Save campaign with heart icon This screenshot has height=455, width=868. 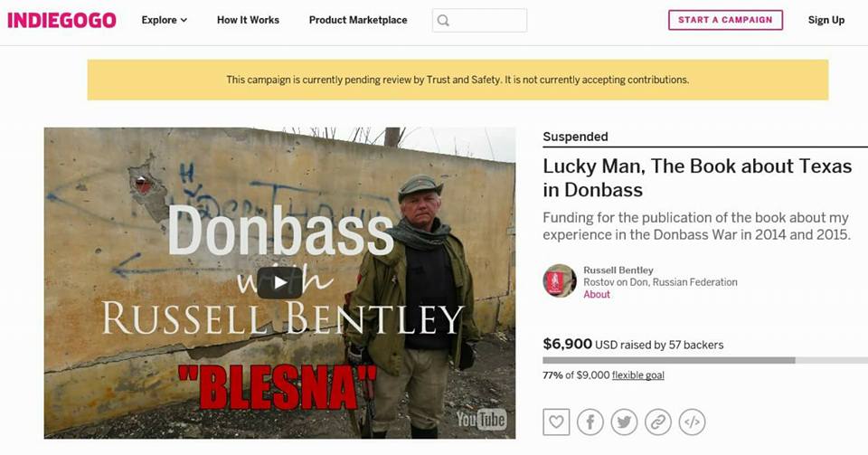[x=556, y=422]
